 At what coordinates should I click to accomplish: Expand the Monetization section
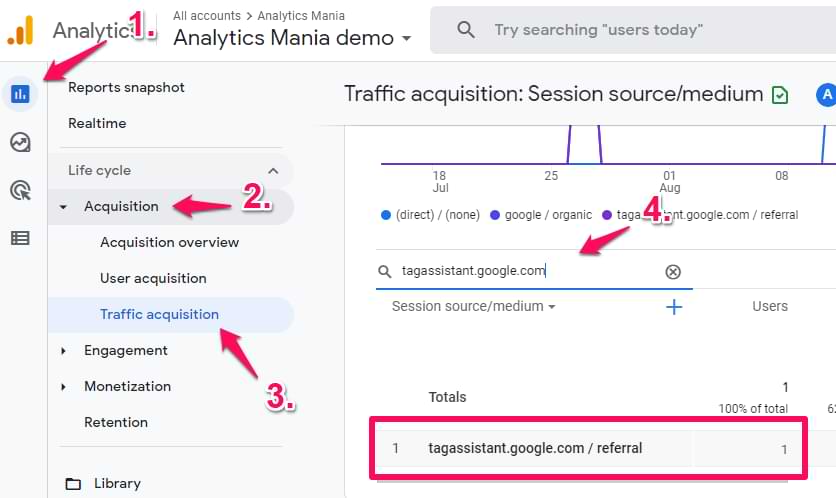pyautogui.click(x=64, y=387)
